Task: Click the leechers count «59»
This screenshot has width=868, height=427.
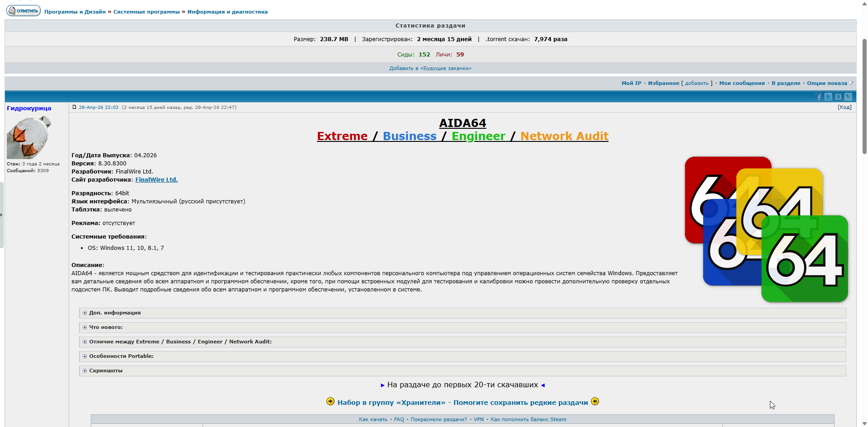Action: tap(460, 55)
